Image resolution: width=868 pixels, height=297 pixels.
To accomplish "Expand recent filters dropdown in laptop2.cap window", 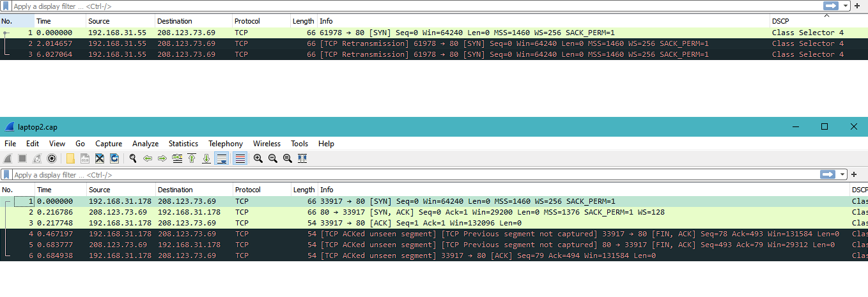I will point(843,174).
